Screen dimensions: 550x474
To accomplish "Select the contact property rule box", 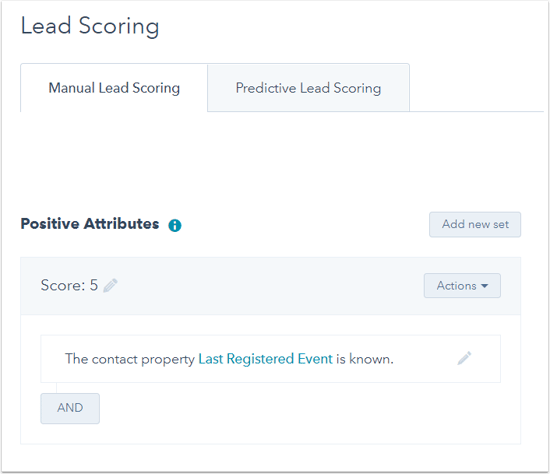I will (x=270, y=359).
